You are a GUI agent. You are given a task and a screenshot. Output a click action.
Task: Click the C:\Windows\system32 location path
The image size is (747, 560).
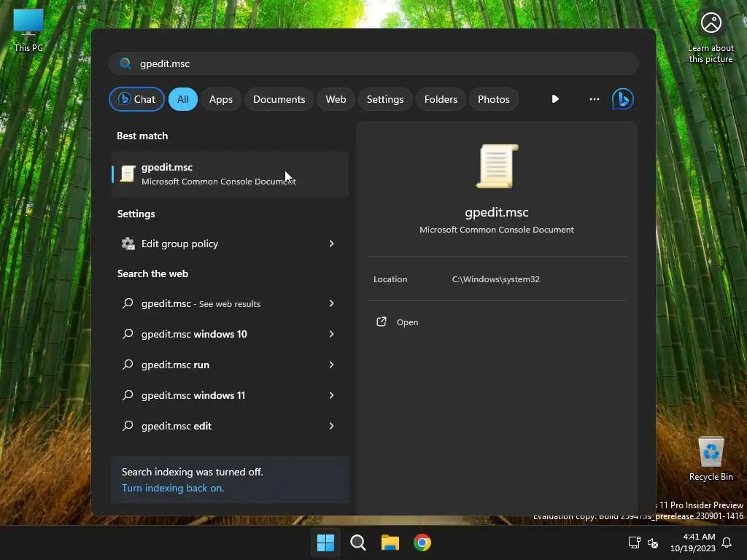click(x=495, y=279)
